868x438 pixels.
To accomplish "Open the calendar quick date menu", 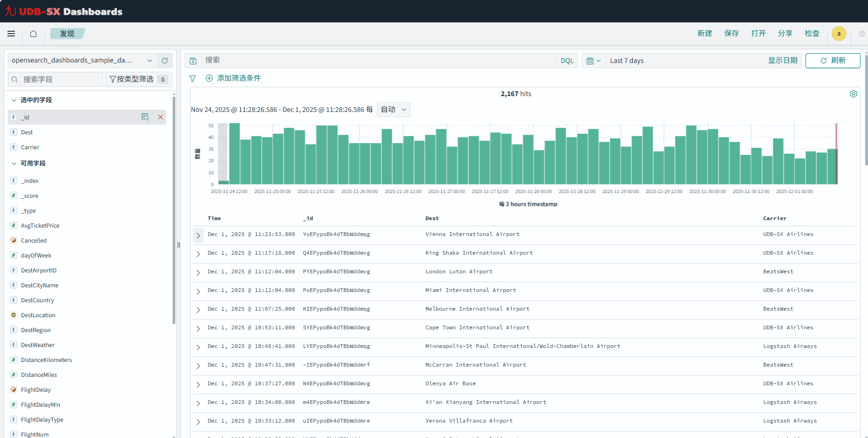I will (593, 61).
